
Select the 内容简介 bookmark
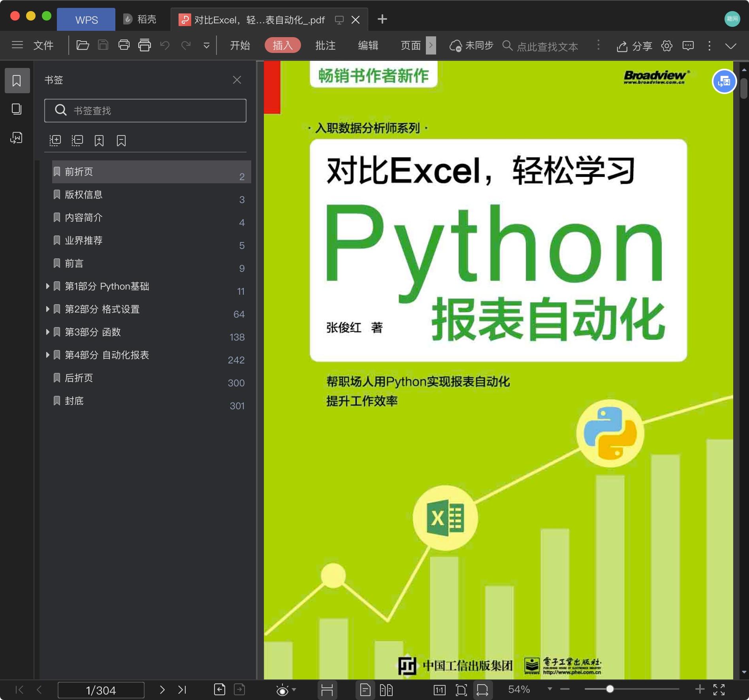[x=152, y=218]
